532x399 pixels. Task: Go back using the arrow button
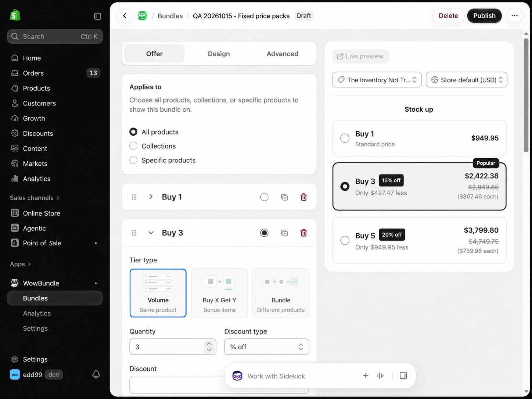(125, 16)
